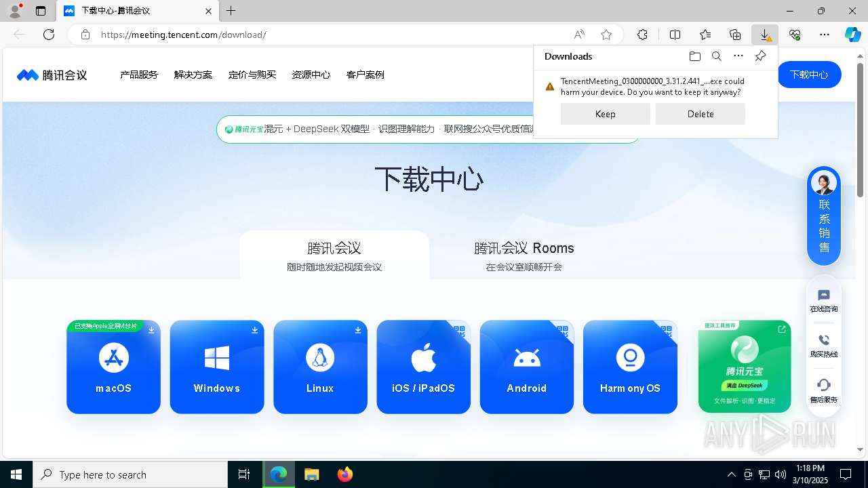
Task: Open 定价与购买 menu
Action: tap(252, 75)
